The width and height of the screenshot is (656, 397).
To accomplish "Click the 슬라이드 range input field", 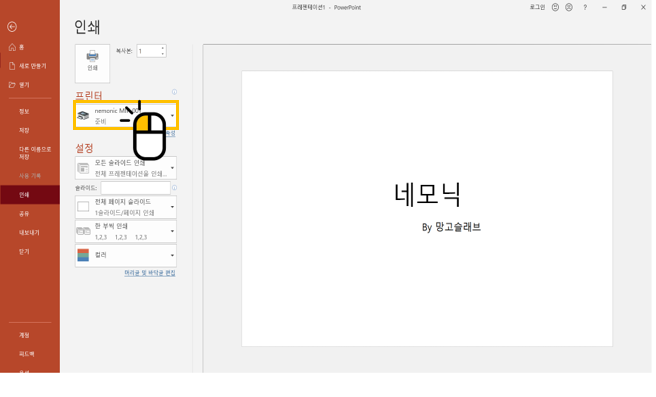I will [x=136, y=188].
